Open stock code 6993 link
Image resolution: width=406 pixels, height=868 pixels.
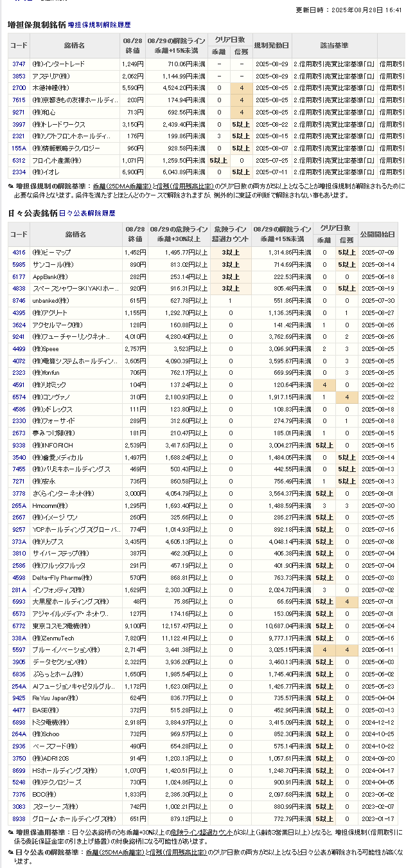(x=19, y=602)
